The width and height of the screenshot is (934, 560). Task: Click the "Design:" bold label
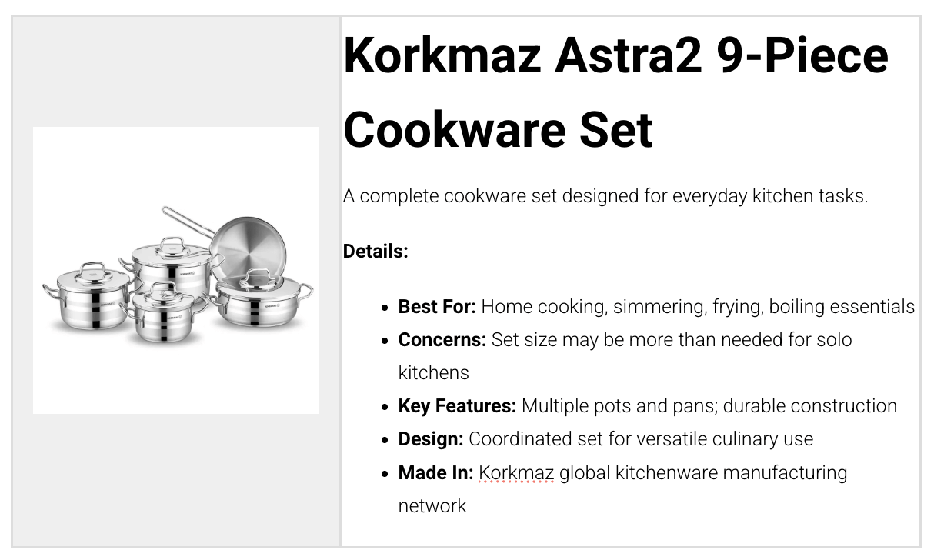click(430, 439)
